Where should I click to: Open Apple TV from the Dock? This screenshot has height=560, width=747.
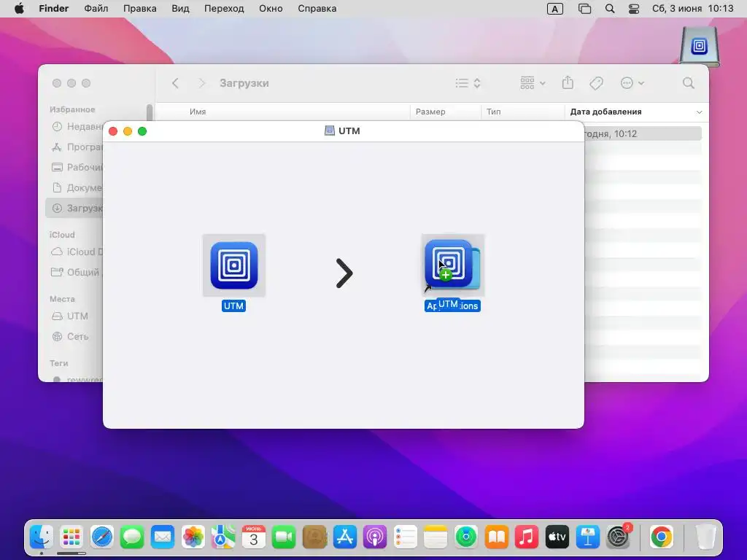(x=557, y=537)
